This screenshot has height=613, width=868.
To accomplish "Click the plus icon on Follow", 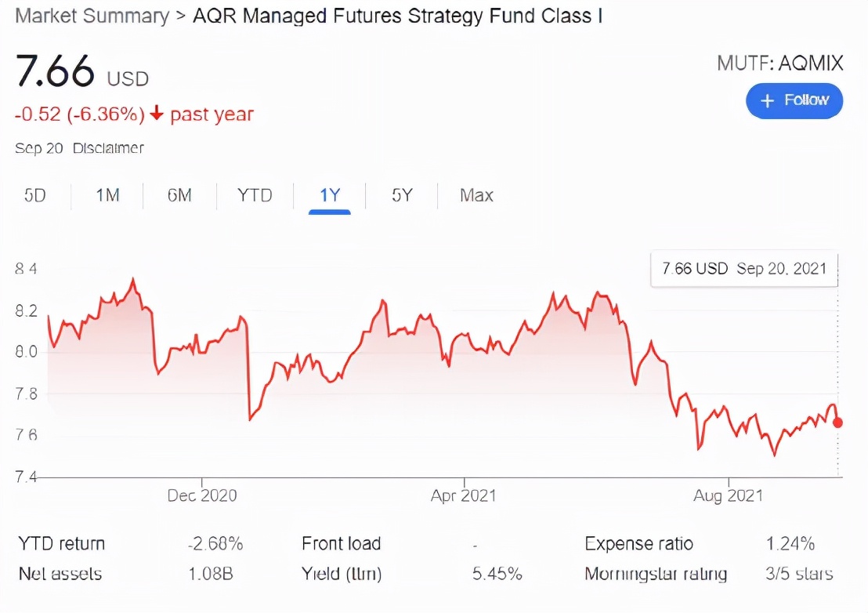I will tap(768, 100).
